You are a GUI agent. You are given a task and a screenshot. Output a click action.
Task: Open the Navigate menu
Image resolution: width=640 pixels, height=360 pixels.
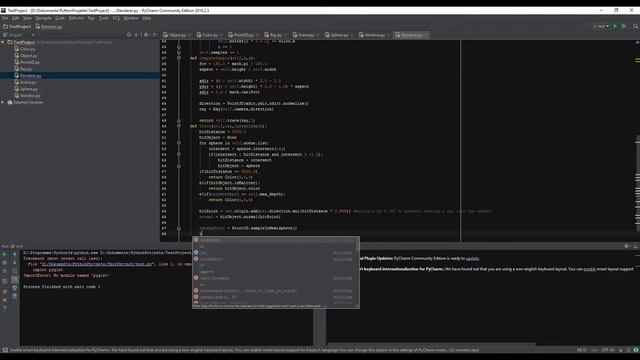43,18
